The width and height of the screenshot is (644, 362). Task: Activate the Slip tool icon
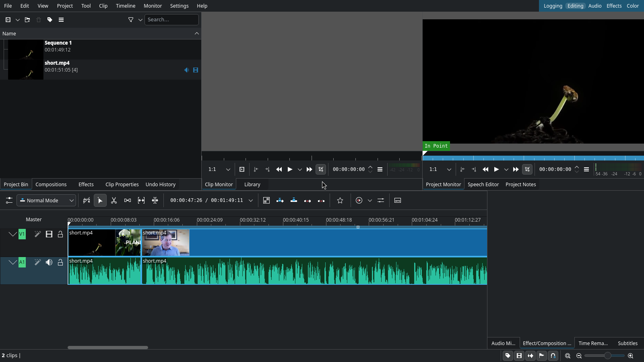(141, 200)
